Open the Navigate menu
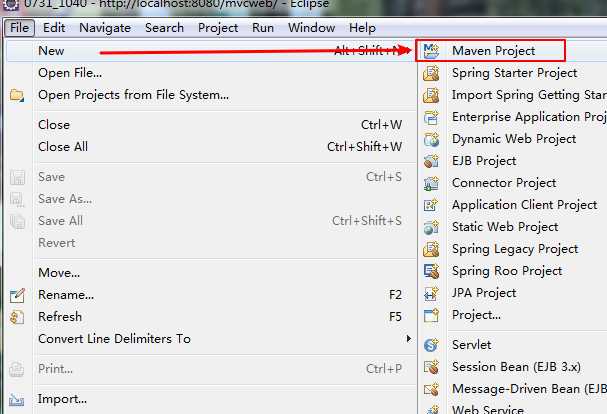The height and width of the screenshot is (414, 607). point(105,28)
